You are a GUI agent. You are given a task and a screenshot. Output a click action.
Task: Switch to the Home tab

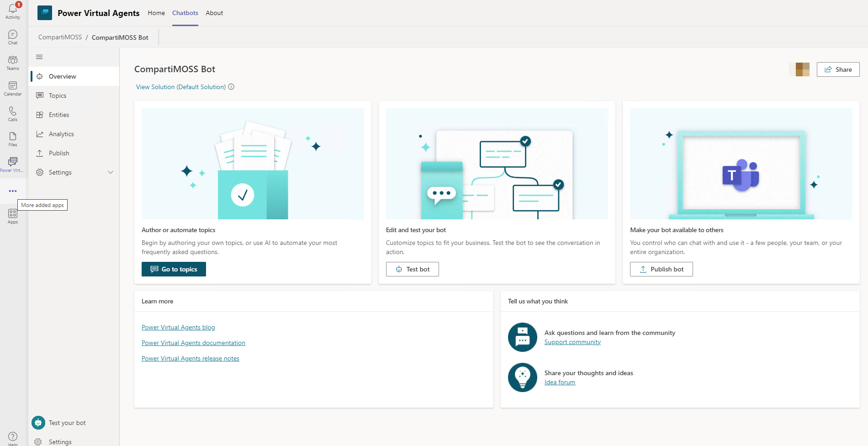pos(156,13)
